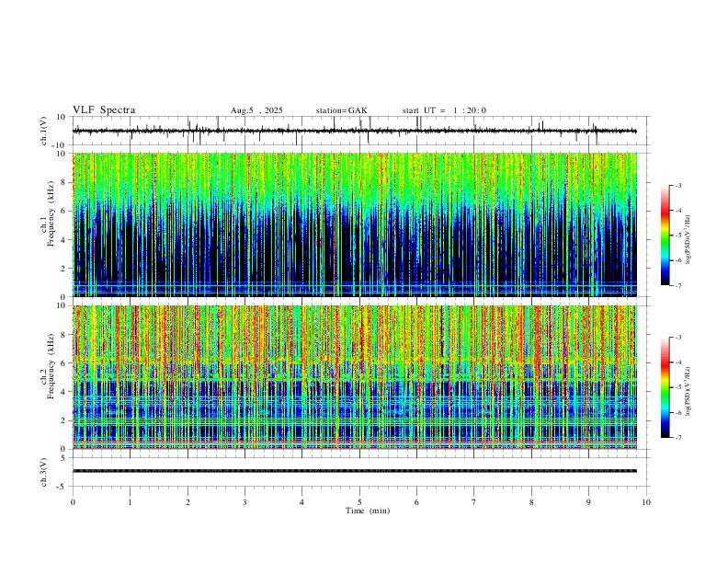Select the "ch.3(V)" axis label
Screen dimensions: 728x563
[x=44, y=472]
